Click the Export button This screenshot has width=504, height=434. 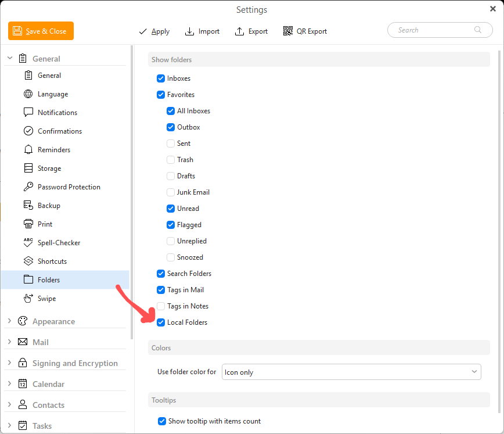[251, 31]
